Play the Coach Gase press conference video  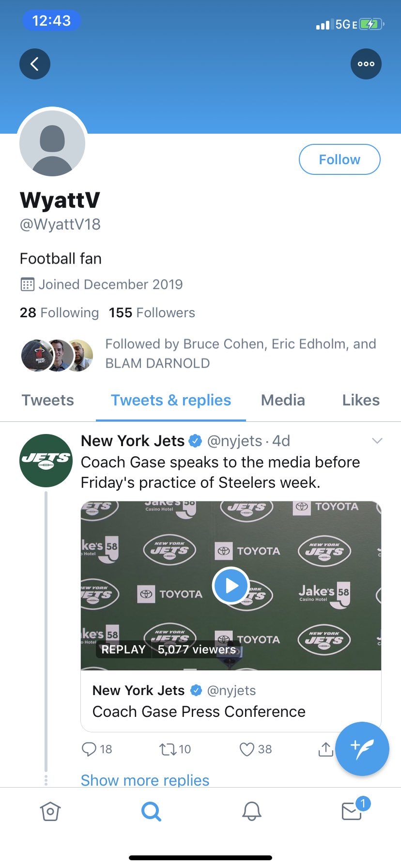[231, 585]
